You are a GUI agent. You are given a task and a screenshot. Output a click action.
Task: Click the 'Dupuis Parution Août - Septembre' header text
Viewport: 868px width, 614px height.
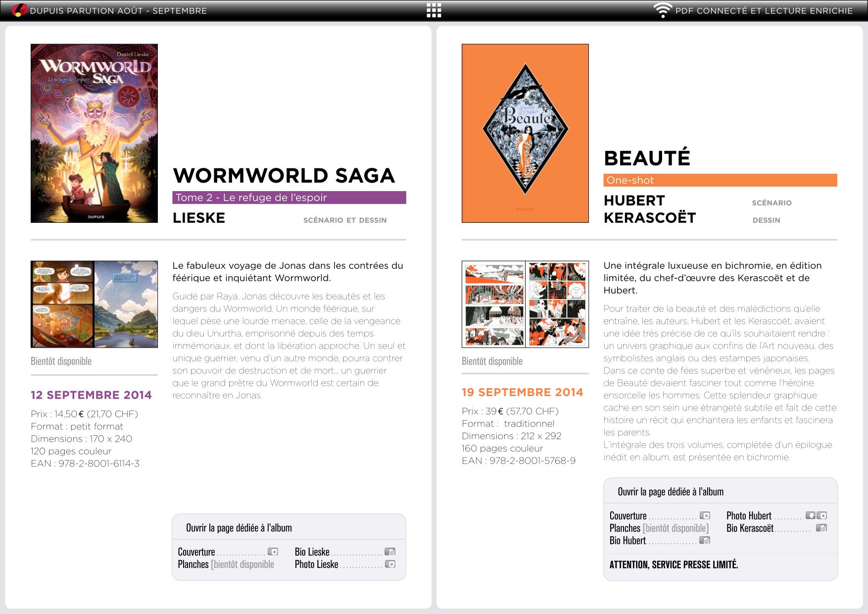coord(118,11)
